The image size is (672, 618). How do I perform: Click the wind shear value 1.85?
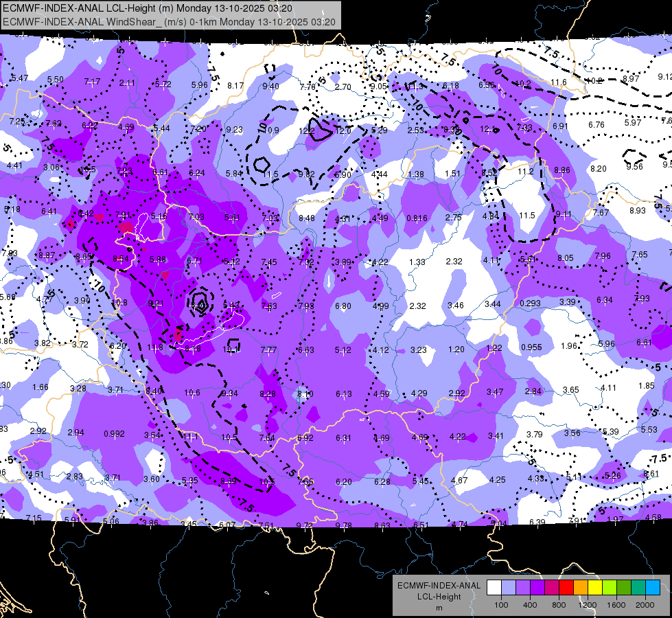pos(647,385)
